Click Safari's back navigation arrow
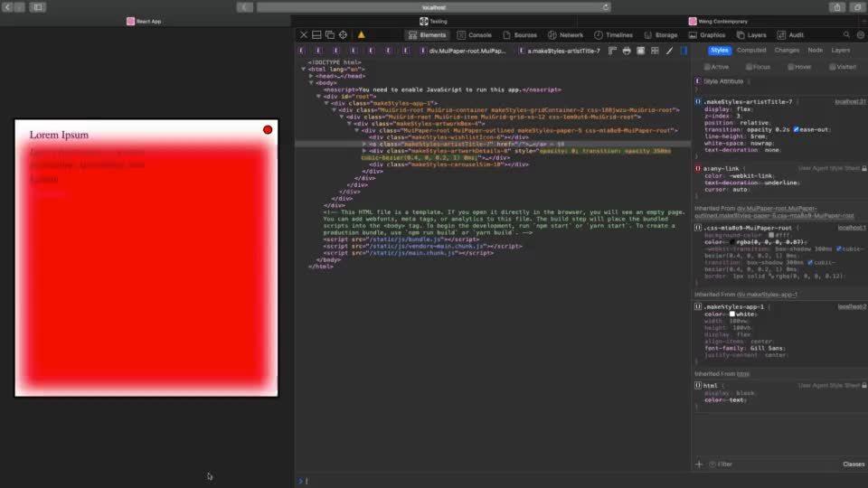Viewport: 868px width, 488px height. coord(7,7)
